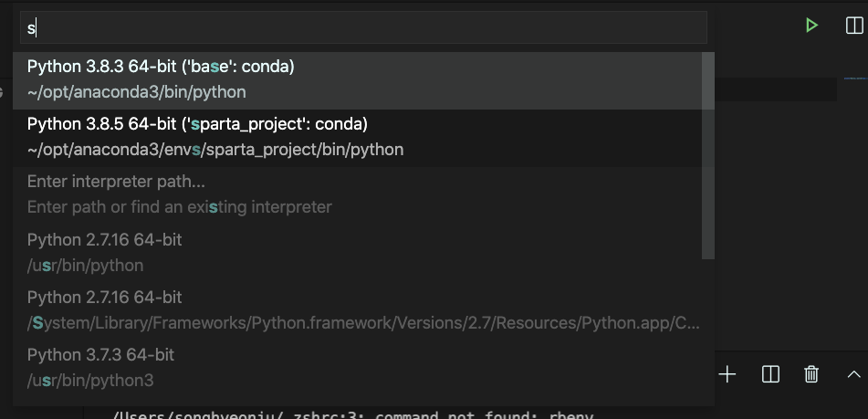The height and width of the screenshot is (419, 868).
Task: Kill the terminal with the trash icon
Action: pyautogui.click(x=810, y=374)
